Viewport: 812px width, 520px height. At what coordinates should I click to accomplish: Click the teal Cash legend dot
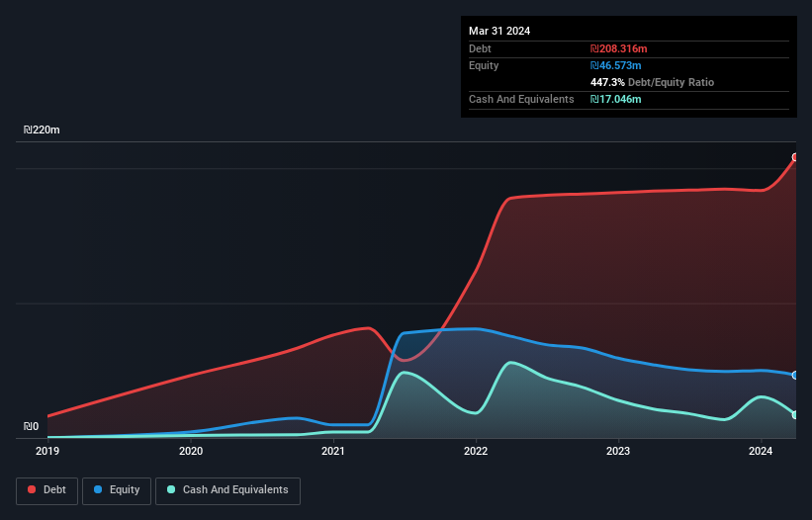tap(171, 489)
